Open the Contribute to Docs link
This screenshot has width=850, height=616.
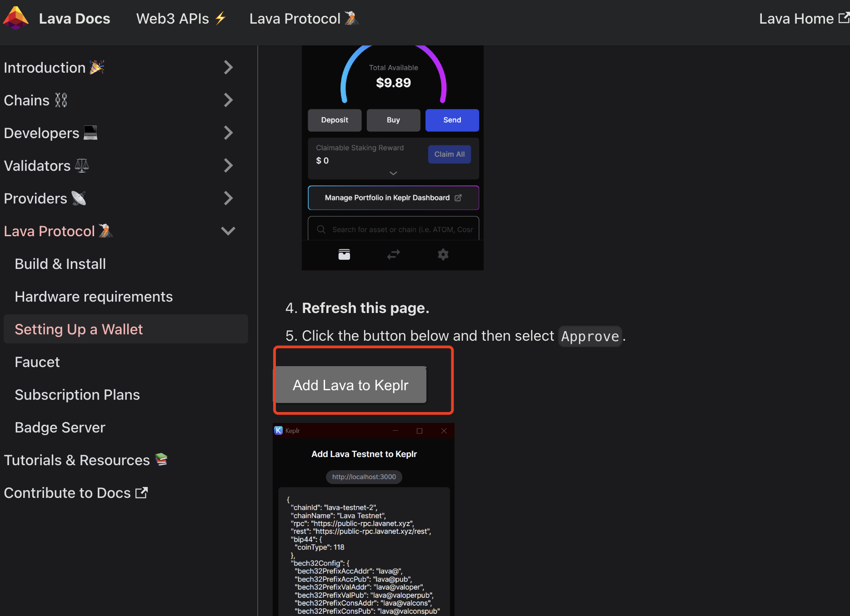(76, 493)
